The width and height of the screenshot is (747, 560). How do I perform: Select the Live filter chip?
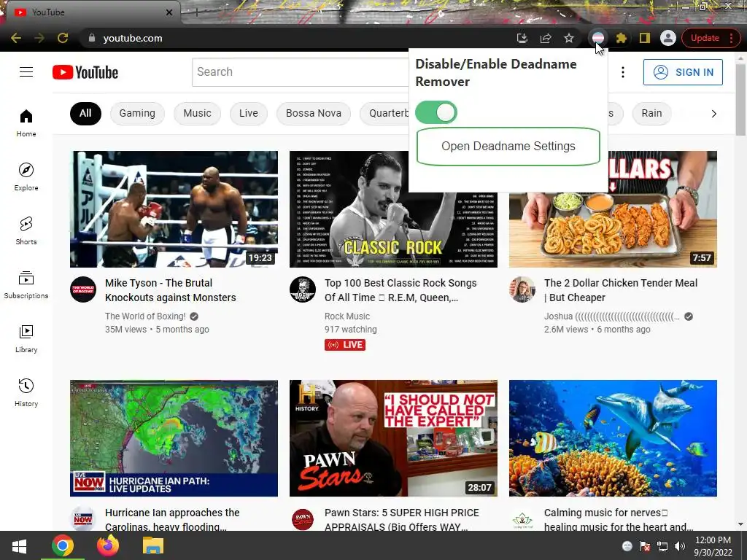tap(249, 113)
